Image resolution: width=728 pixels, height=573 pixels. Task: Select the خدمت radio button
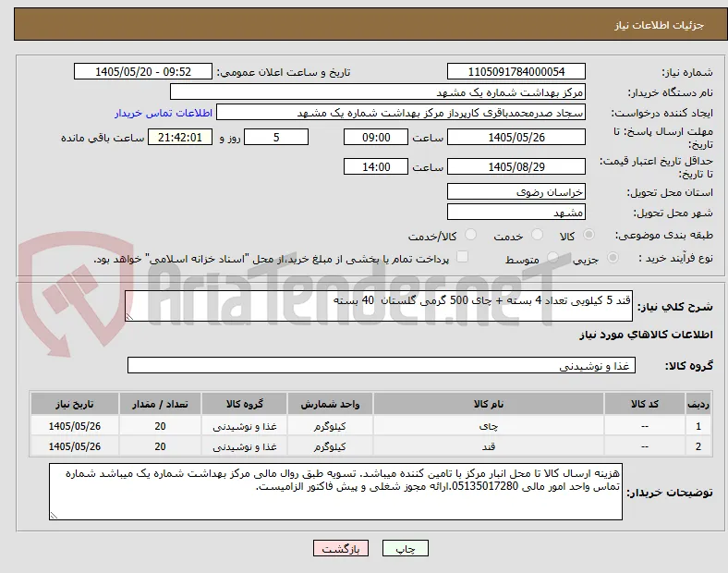[537, 235]
